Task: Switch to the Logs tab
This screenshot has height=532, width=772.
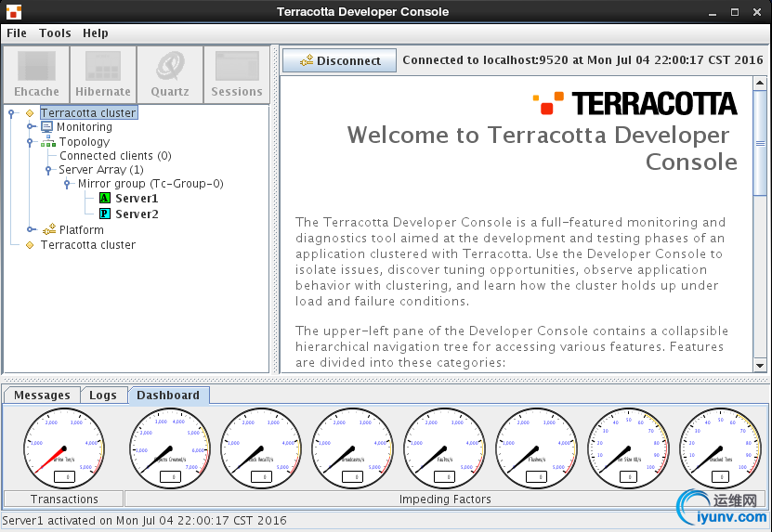Action: [x=103, y=396]
